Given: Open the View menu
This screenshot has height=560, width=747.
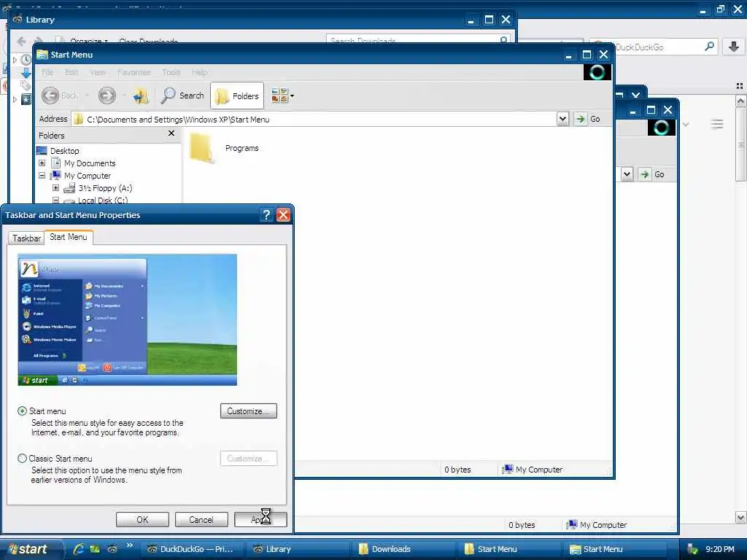Looking at the screenshot, I should (98, 72).
